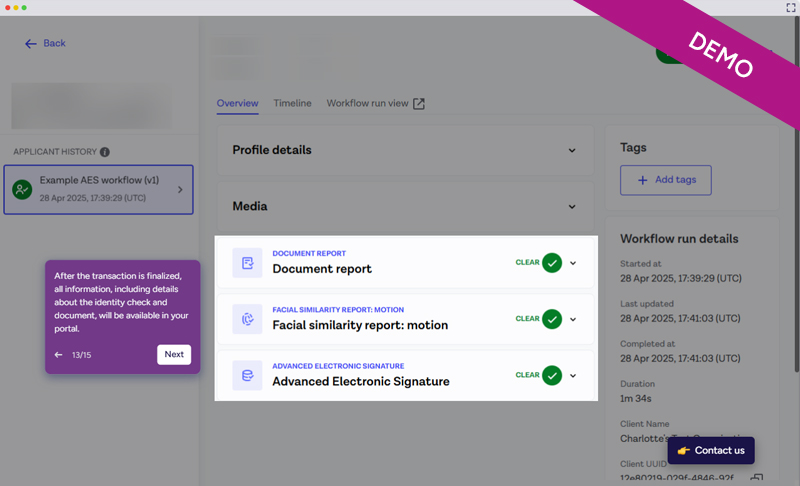The height and width of the screenshot is (486, 800).
Task: Switch to the Timeline tab
Action: click(x=292, y=103)
